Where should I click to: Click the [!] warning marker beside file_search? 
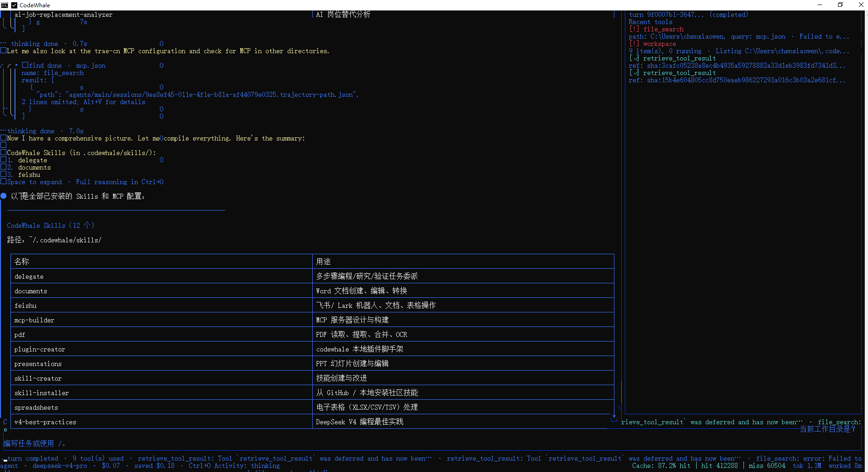634,29
